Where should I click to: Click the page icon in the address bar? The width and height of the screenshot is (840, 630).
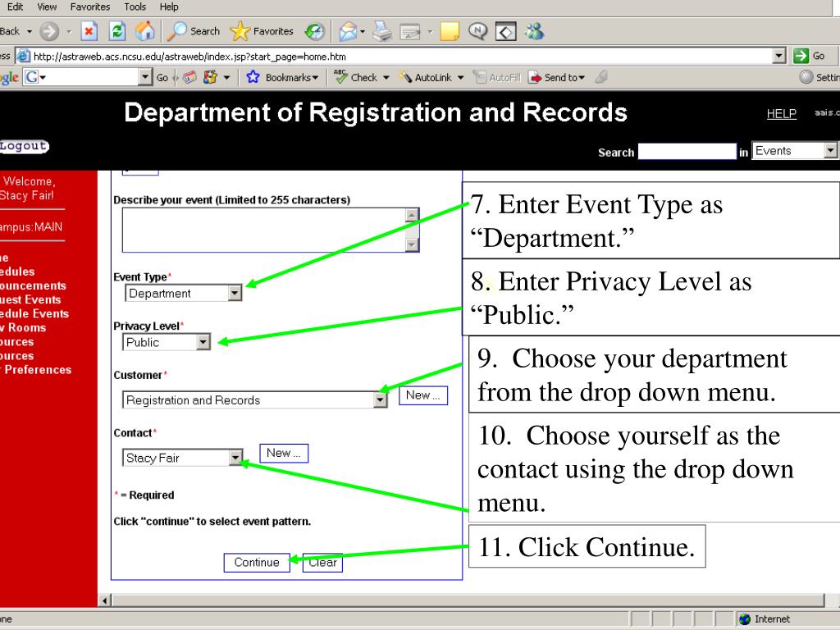click(23, 56)
